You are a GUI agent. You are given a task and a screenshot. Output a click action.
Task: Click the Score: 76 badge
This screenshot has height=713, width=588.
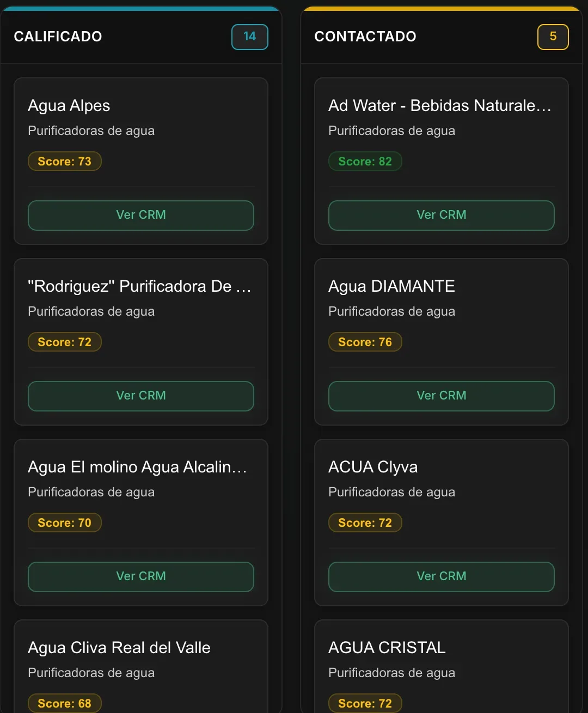click(365, 342)
